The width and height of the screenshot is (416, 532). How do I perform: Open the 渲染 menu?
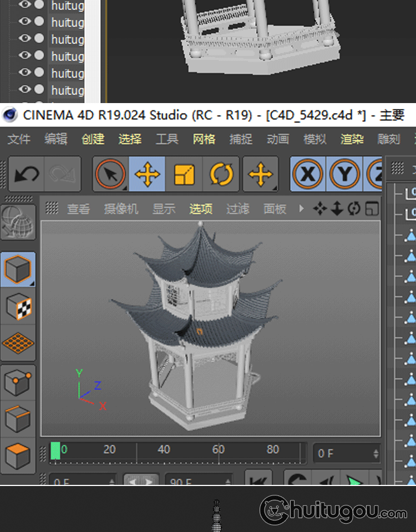click(352, 139)
